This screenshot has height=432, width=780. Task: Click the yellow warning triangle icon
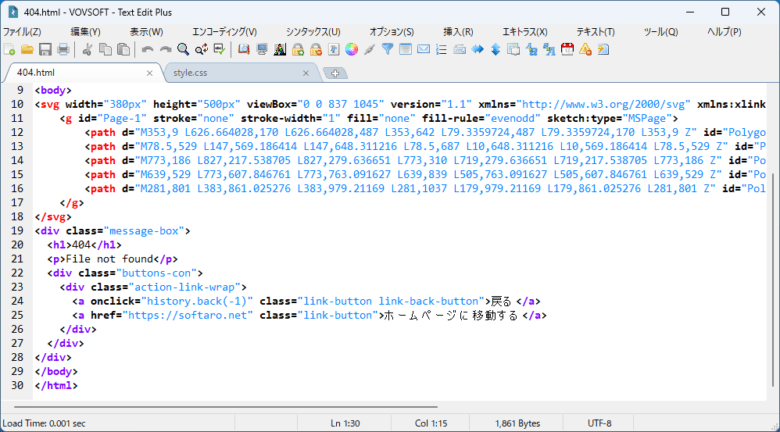tap(585, 49)
